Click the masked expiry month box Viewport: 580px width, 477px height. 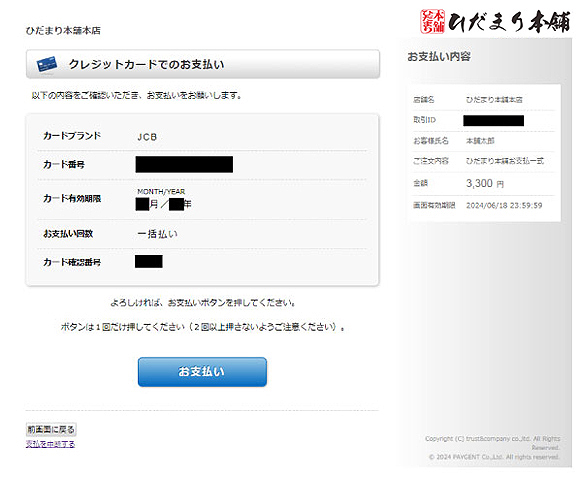(x=142, y=204)
